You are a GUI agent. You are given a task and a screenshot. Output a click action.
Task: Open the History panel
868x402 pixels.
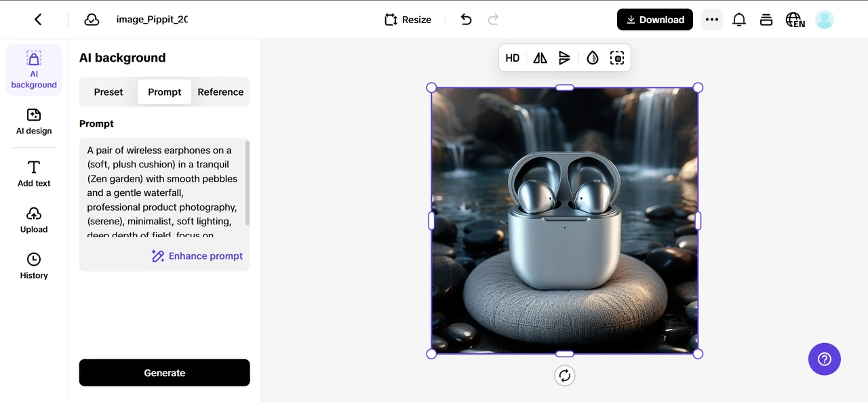[34, 266]
